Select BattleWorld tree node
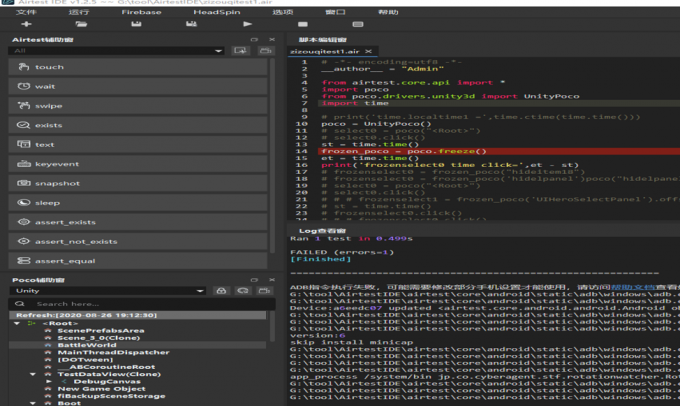680x406 pixels. click(x=87, y=345)
